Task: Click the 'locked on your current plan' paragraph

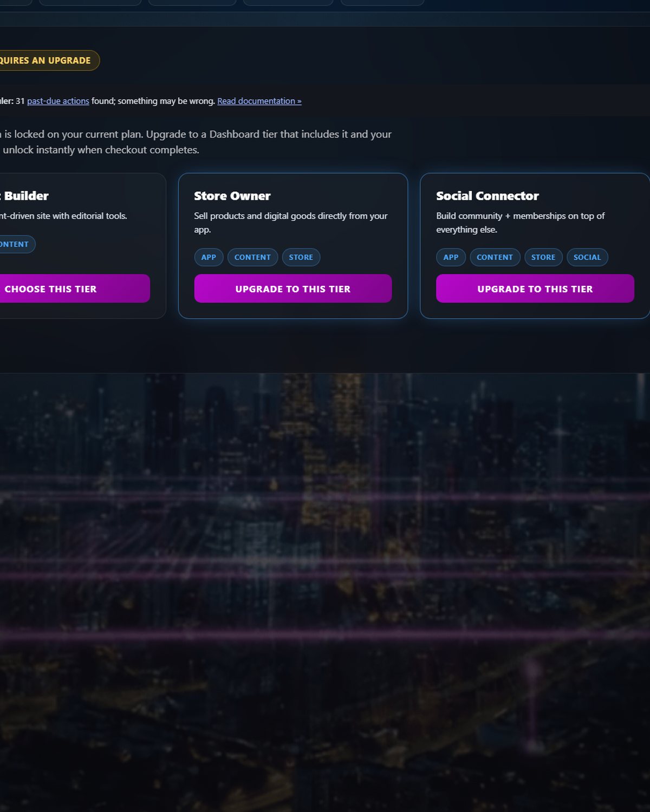Action: 196,142
